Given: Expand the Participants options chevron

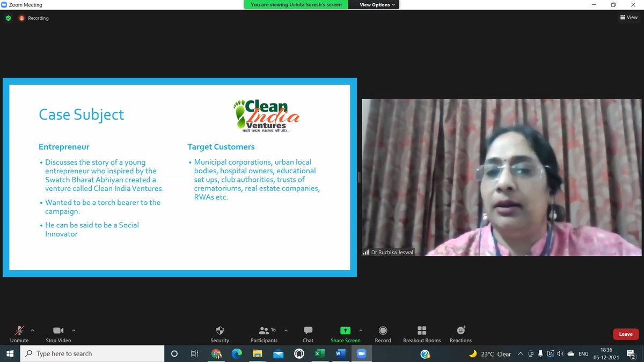Looking at the screenshot, I should [286, 330].
